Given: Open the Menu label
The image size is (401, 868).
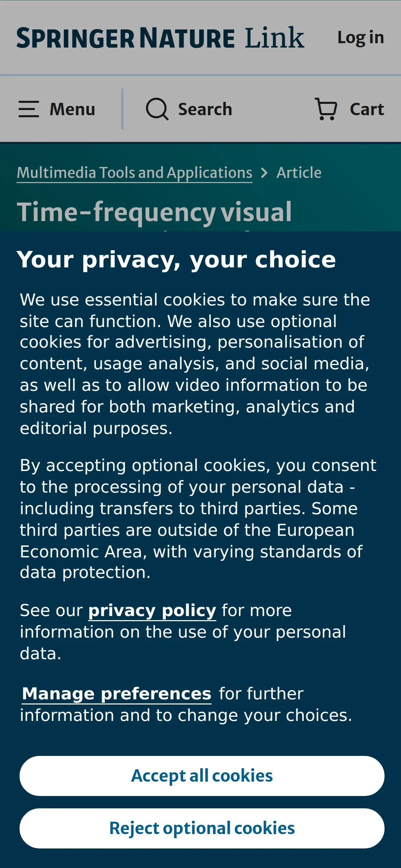Looking at the screenshot, I should (72, 109).
